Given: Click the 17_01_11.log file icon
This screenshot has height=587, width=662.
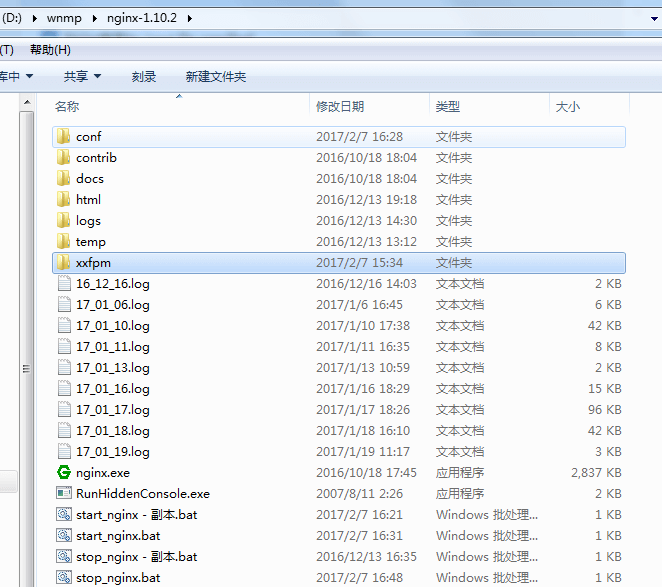Looking at the screenshot, I should (64, 347).
